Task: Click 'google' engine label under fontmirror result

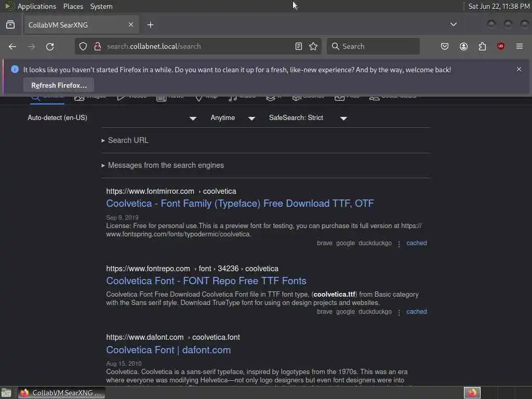Action: click(345, 243)
